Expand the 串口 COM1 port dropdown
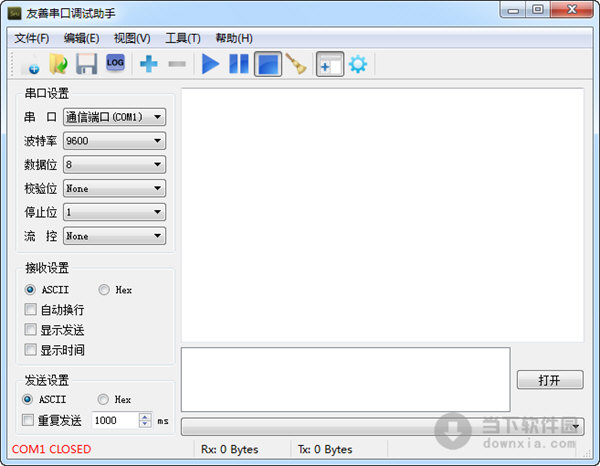Viewport: 600px width, 466px height. click(114, 117)
